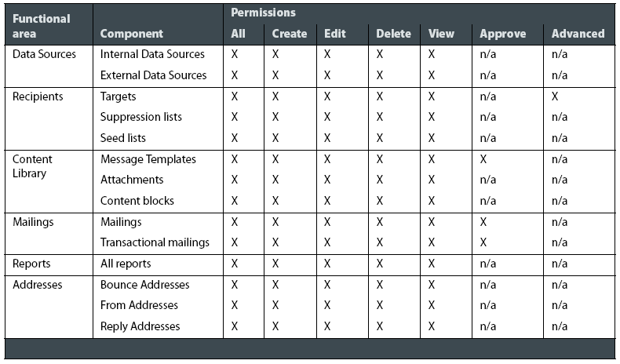Toggle View X for All reports
This screenshot has height=364, width=620.
click(x=432, y=264)
